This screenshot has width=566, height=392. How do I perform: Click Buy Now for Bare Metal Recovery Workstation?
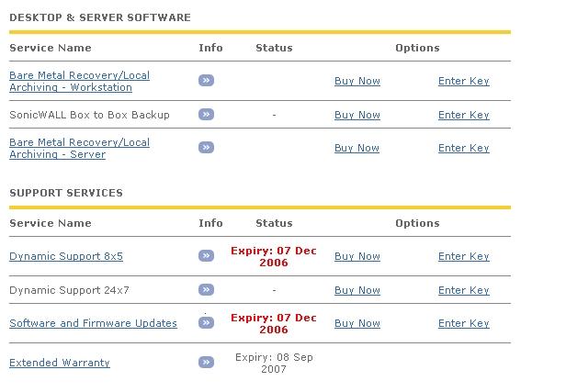pyautogui.click(x=357, y=81)
